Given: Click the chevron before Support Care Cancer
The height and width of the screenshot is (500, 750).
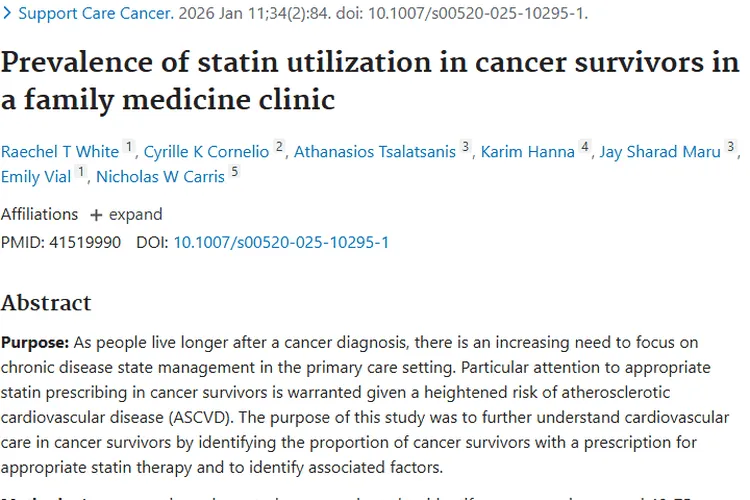Looking at the screenshot, I should click(8, 14).
